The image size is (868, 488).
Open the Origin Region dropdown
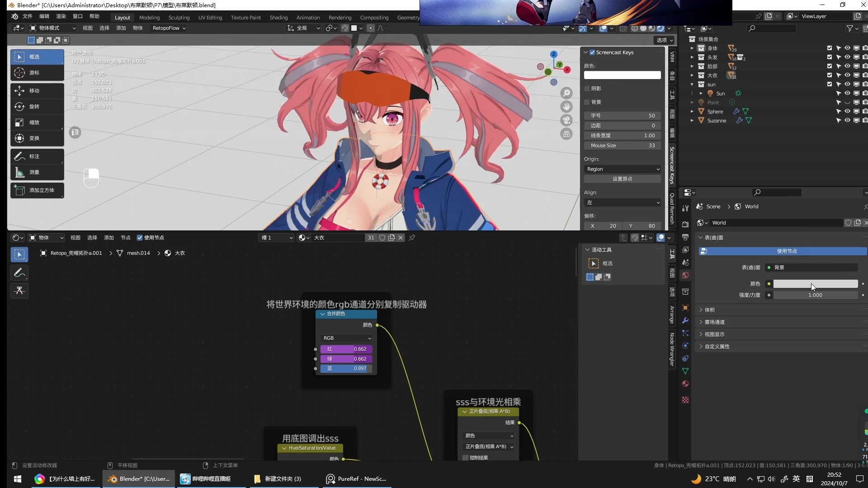(623, 169)
